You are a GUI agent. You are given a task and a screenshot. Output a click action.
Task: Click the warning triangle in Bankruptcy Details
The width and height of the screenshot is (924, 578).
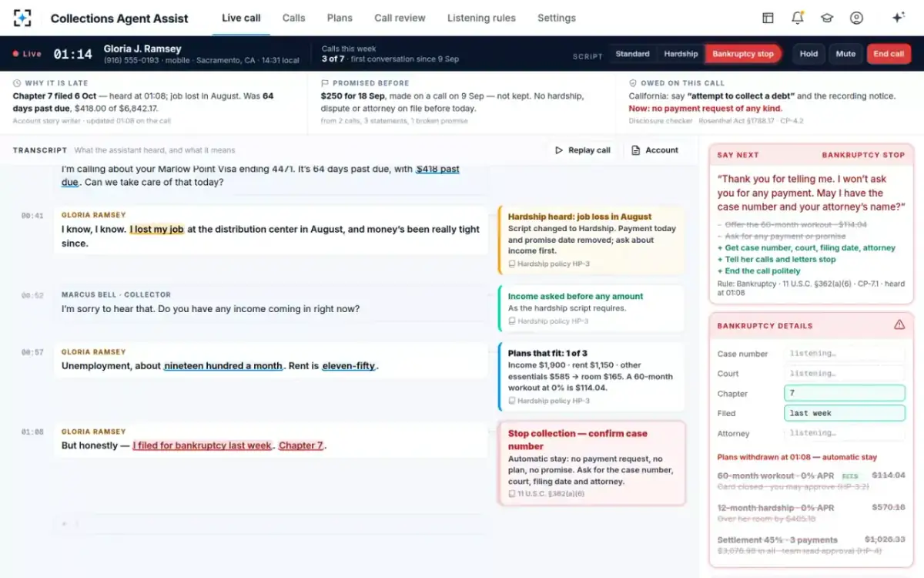(x=899, y=325)
